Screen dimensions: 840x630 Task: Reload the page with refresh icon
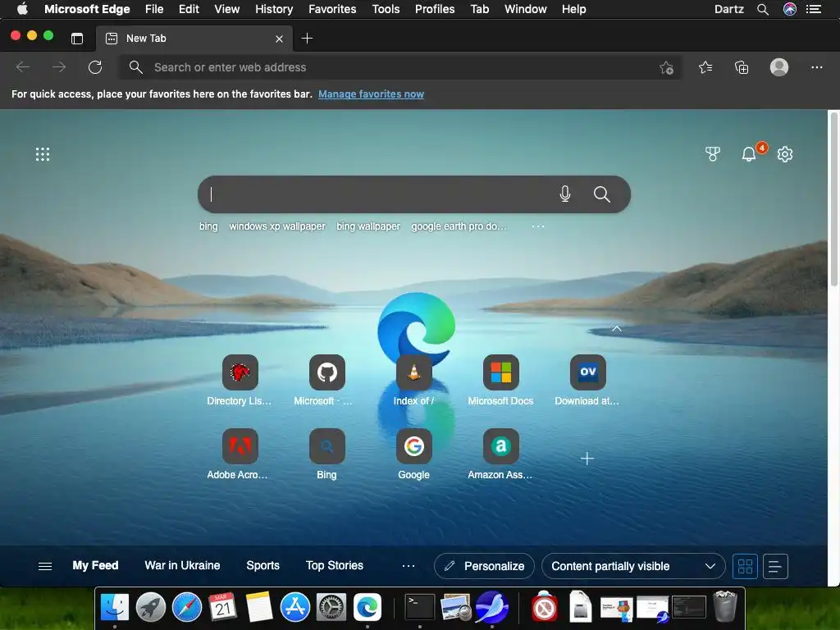click(x=95, y=67)
